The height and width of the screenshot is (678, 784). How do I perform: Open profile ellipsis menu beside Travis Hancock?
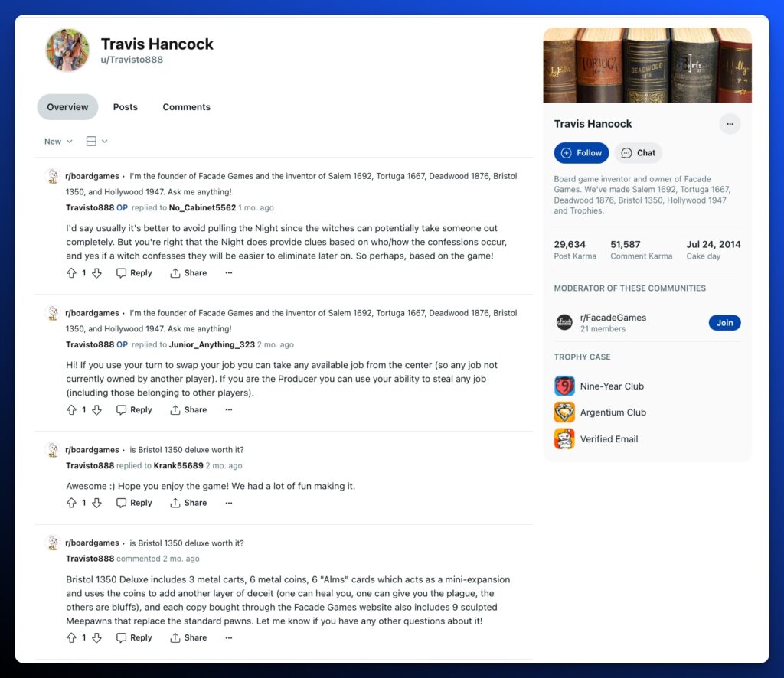point(730,124)
